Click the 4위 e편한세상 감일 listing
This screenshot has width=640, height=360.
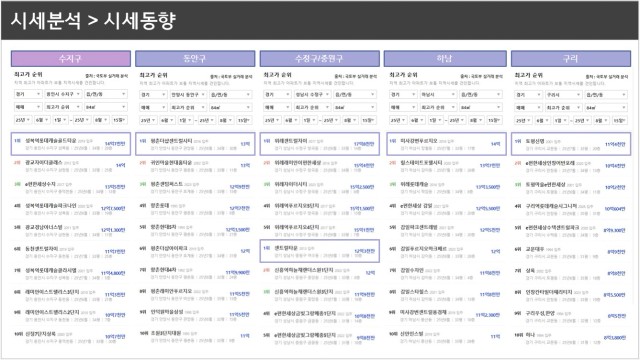[447, 209]
